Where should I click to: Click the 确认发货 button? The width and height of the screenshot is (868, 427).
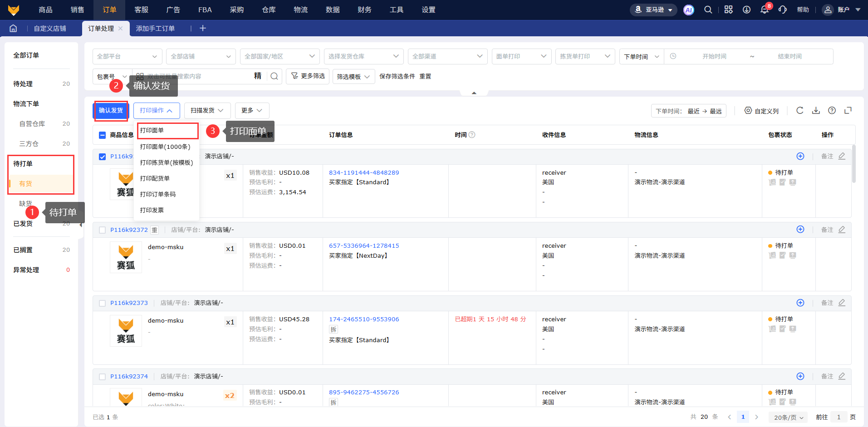pyautogui.click(x=111, y=110)
